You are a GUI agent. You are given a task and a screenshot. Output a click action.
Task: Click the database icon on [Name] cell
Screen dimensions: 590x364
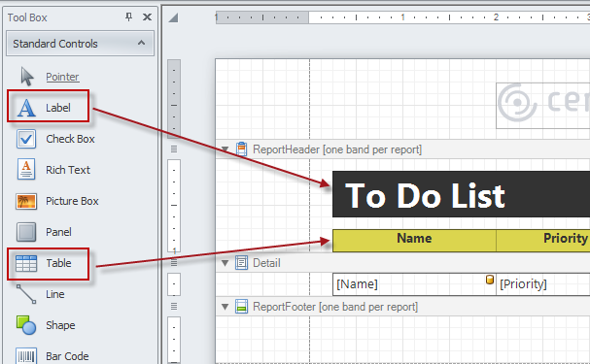(x=490, y=280)
